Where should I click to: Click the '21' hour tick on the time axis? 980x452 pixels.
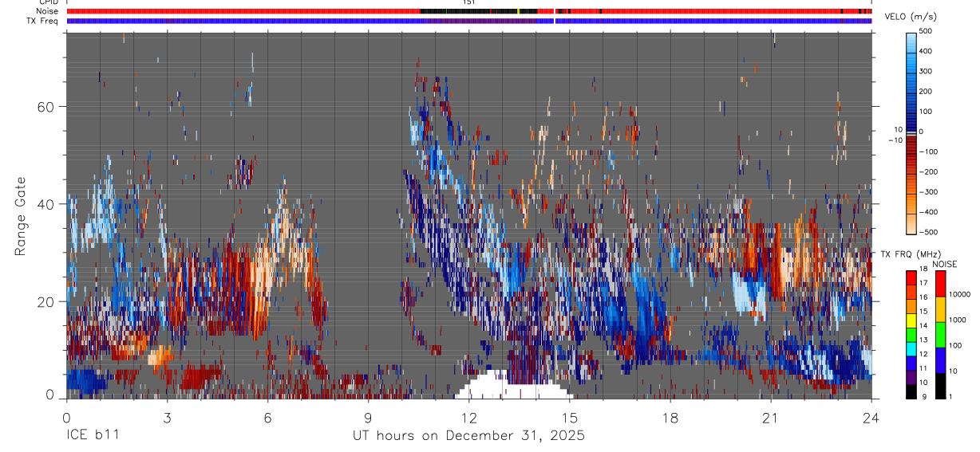(770, 418)
